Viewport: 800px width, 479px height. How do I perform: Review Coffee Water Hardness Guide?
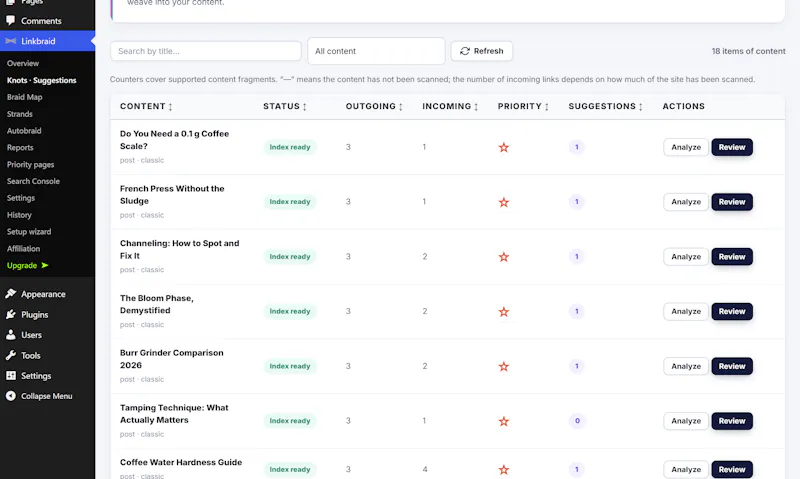point(732,469)
